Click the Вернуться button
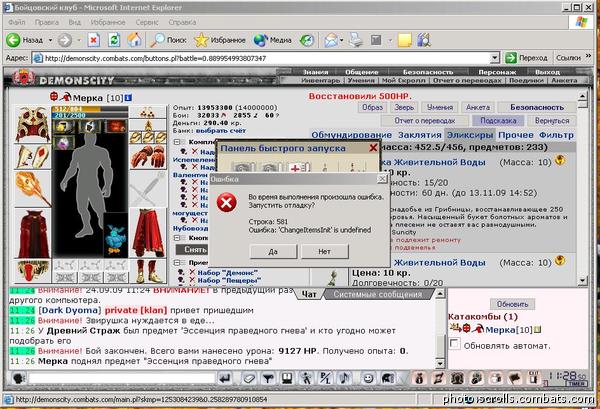600x409 pixels. (552, 121)
